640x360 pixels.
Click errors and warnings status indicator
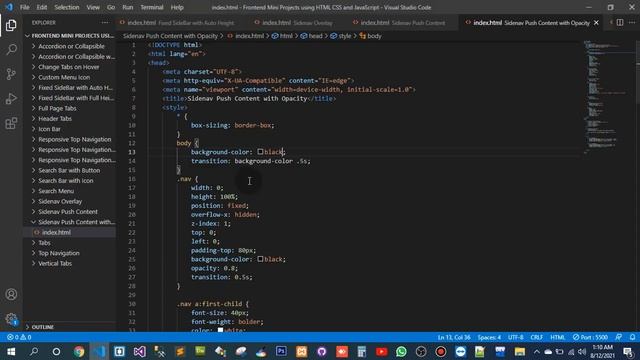pos(19,337)
